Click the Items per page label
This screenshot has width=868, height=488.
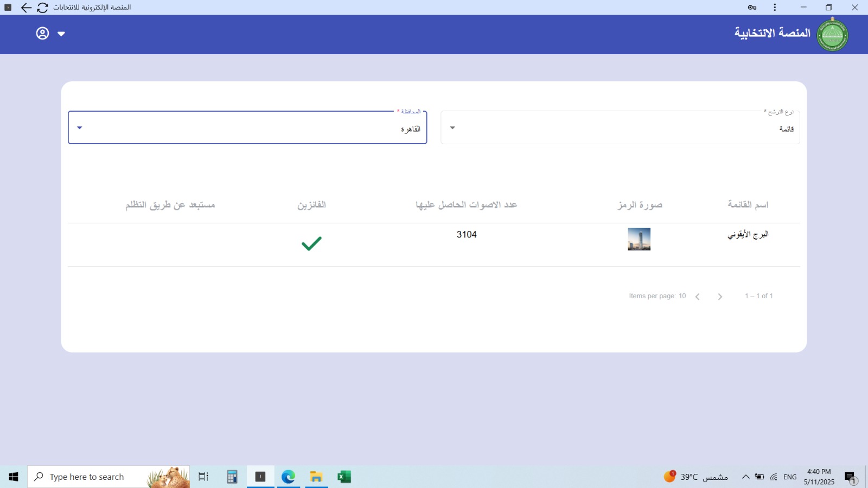[652, 296]
